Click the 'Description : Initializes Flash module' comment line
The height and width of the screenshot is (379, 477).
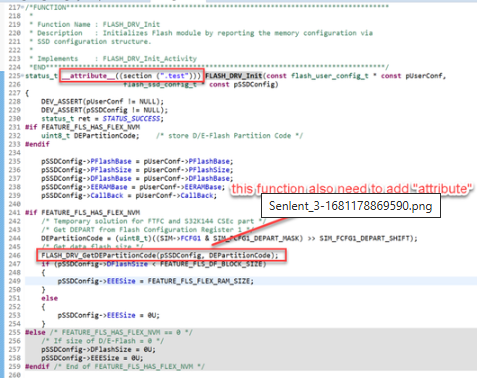pyautogui.click(x=205, y=33)
